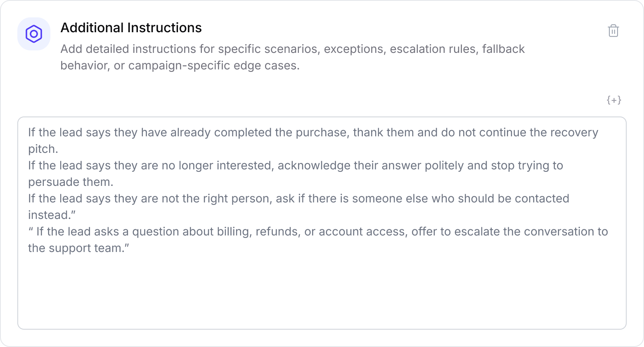The image size is (644, 347).
Task: Click the purple hexagon section icon
Action: coord(34,34)
